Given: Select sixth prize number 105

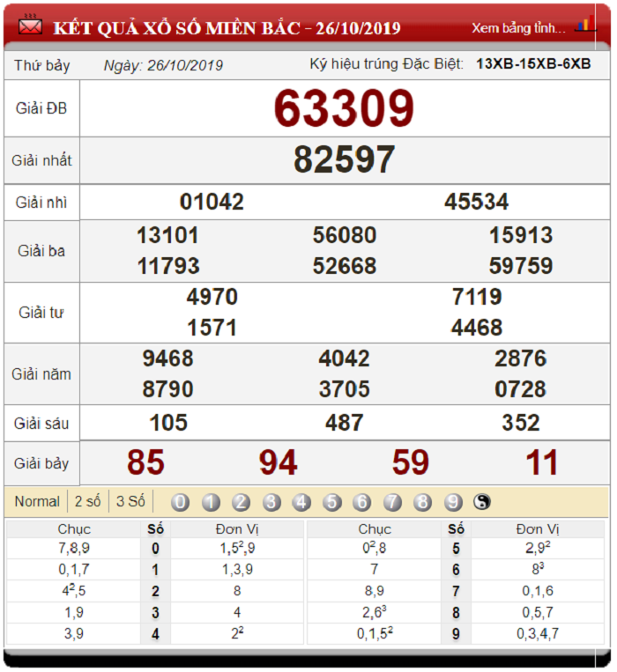Looking at the screenshot, I should (168, 423).
